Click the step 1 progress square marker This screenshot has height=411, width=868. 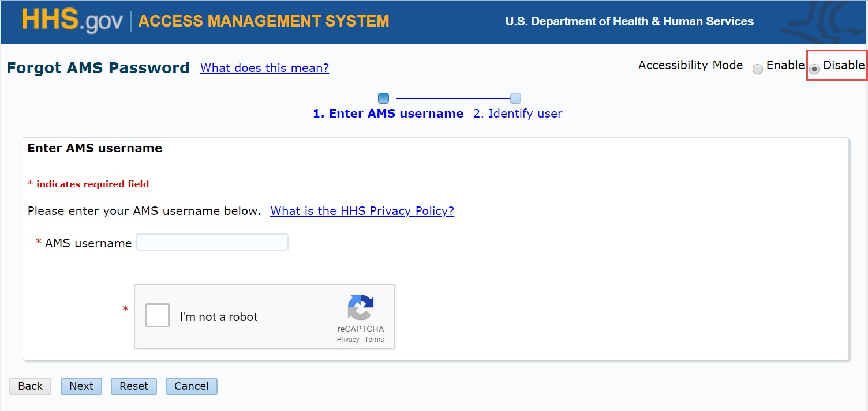383,98
